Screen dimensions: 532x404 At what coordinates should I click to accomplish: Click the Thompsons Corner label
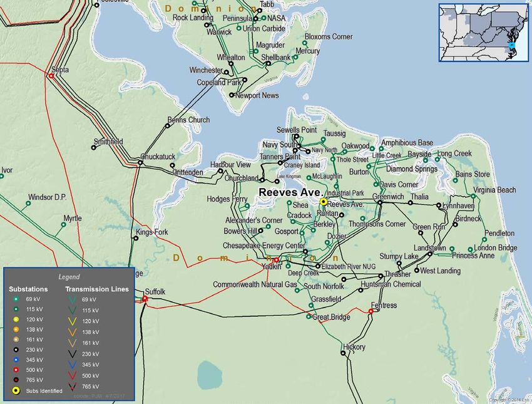point(377,224)
